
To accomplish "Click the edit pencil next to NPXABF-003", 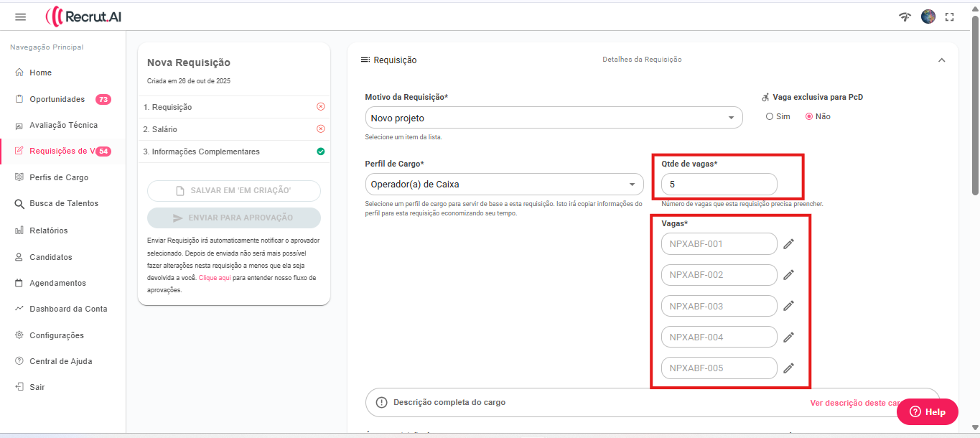I will click(x=788, y=306).
